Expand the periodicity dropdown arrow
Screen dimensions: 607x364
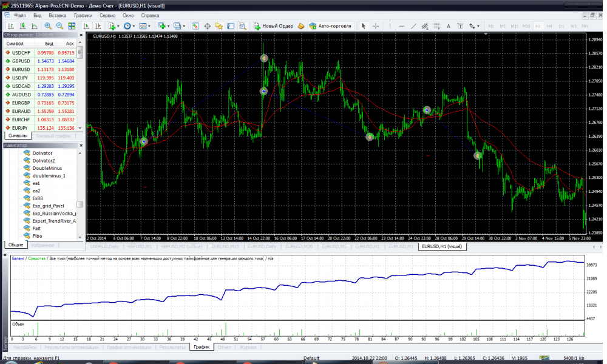click(x=134, y=26)
